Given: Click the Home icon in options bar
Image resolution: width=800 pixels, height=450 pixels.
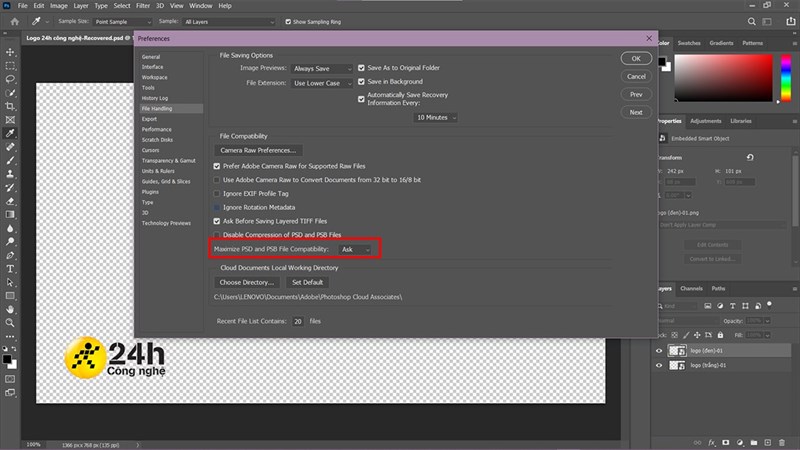Looking at the screenshot, I should [x=15, y=21].
